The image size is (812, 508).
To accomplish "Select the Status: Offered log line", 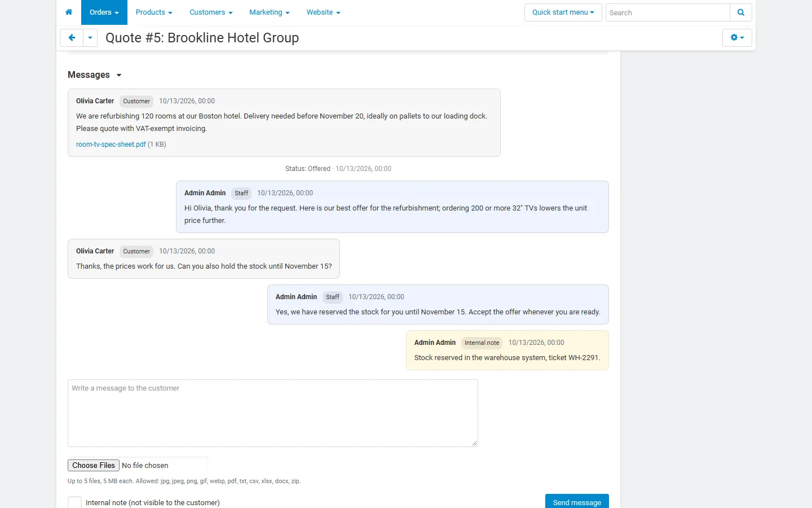I will click(338, 169).
